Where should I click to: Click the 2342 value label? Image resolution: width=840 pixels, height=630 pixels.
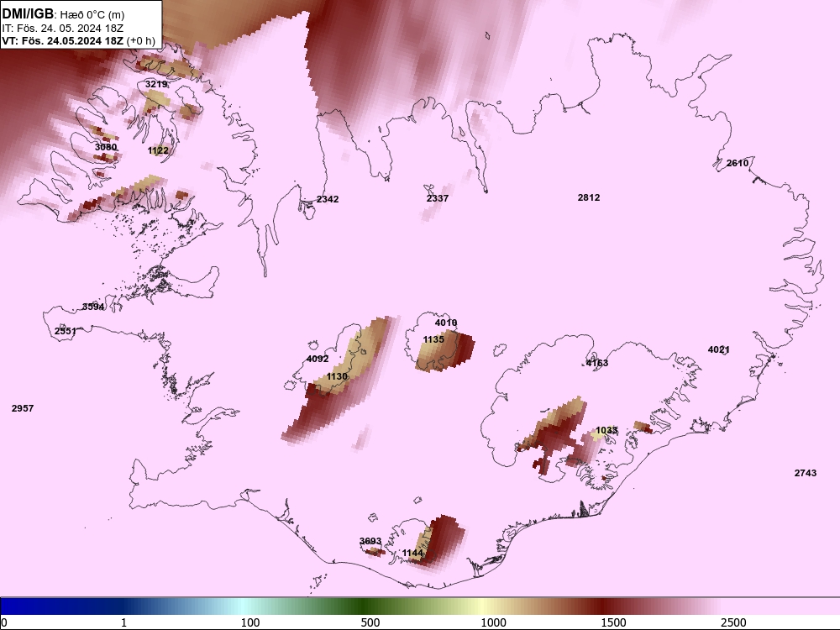point(328,199)
